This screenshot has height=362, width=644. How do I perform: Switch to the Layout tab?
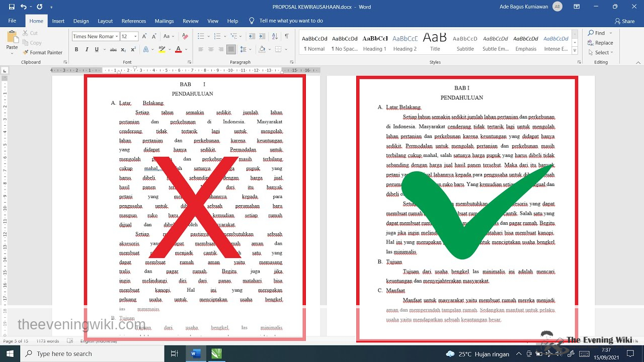[x=105, y=21]
